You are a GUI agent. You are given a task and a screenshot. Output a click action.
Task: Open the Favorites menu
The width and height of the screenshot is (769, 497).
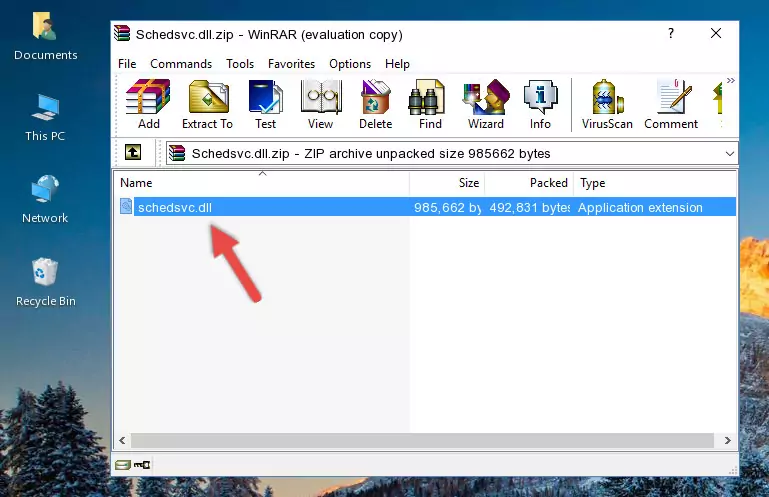pos(291,64)
